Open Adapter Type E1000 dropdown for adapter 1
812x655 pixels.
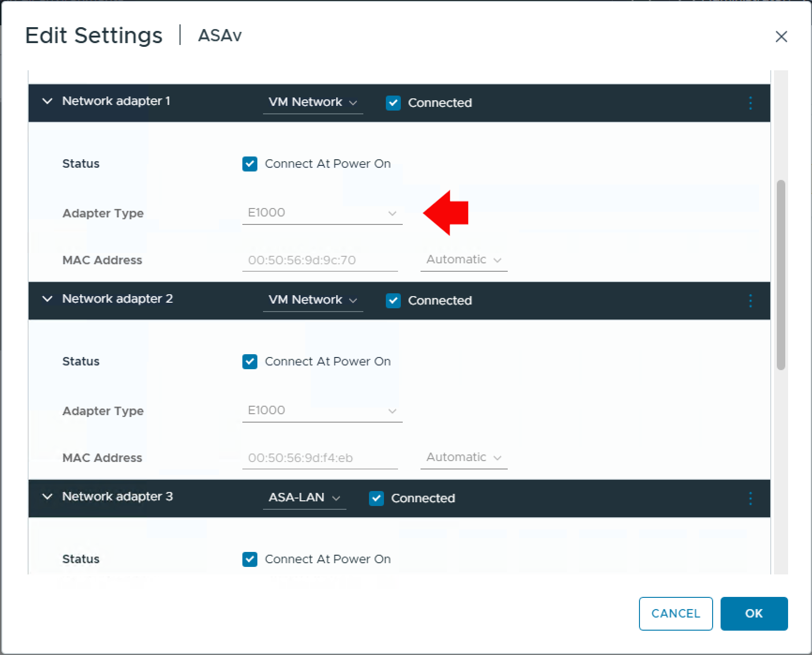(x=322, y=213)
